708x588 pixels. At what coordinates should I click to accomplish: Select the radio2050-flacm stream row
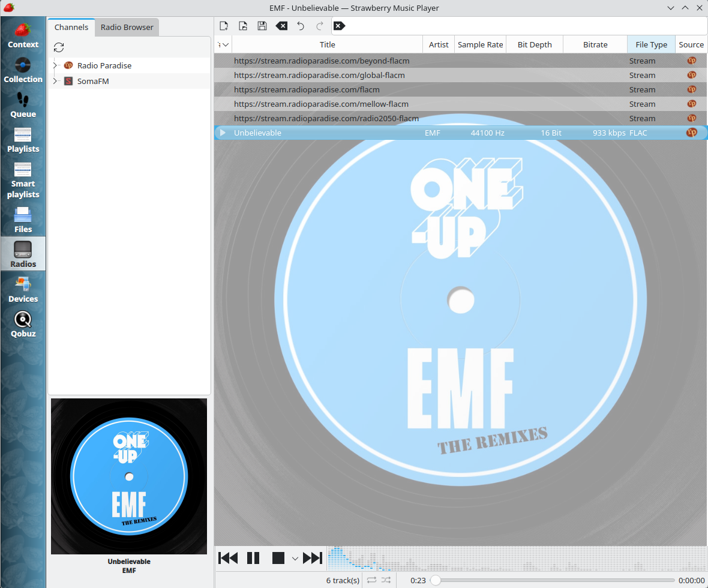pos(461,119)
